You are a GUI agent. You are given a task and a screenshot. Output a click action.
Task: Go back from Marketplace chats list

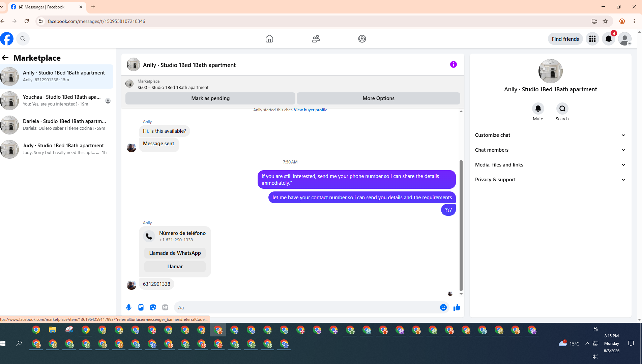[5, 58]
